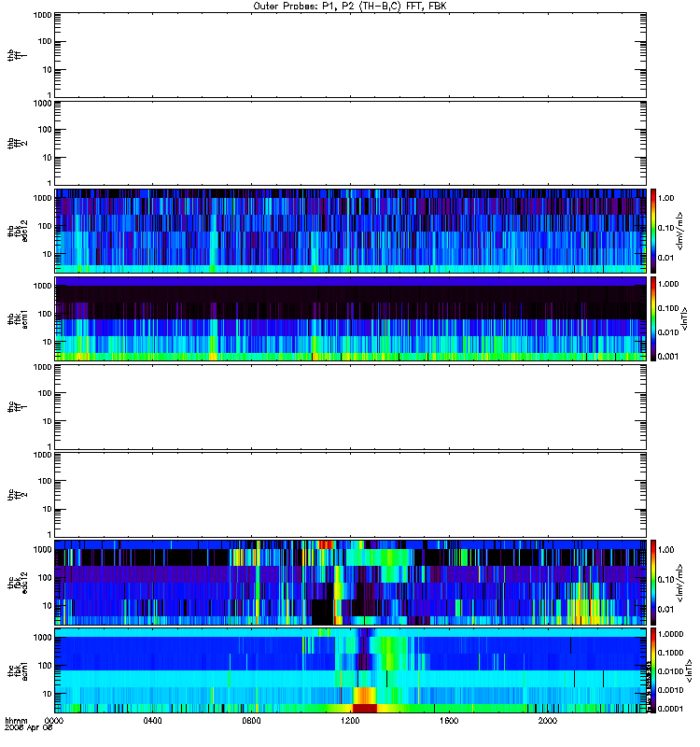The height and width of the screenshot is (747, 700).
Task: Click the '0.001' color bar value
Action: [x=668, y=357]
